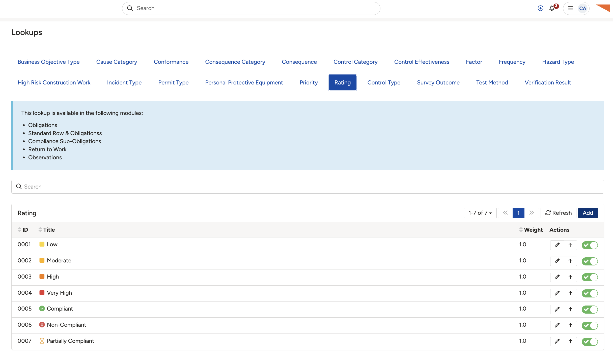Refresh the Rating table

pos(559,213)
